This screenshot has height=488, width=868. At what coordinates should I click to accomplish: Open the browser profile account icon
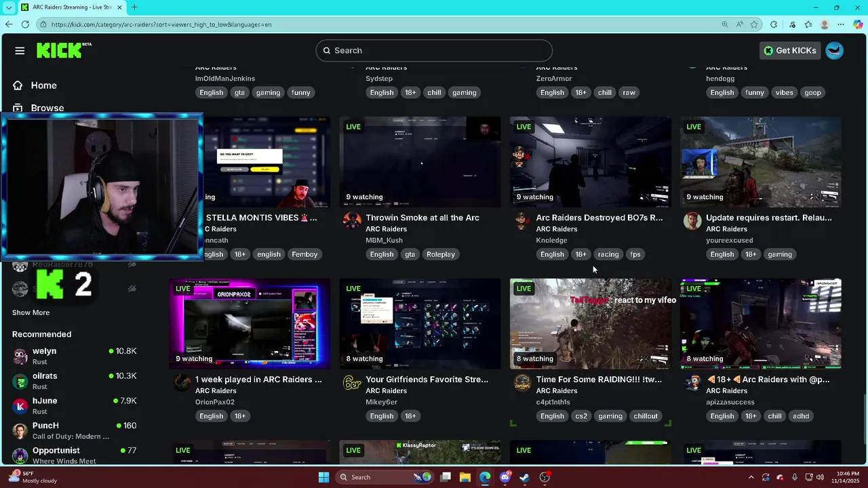point(825,24)
